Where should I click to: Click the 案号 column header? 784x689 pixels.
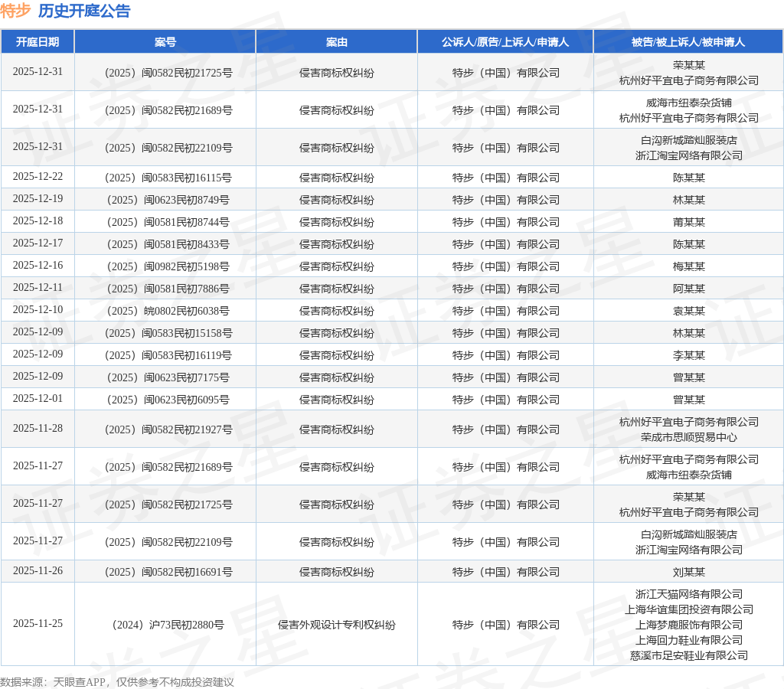click(165, 42)
